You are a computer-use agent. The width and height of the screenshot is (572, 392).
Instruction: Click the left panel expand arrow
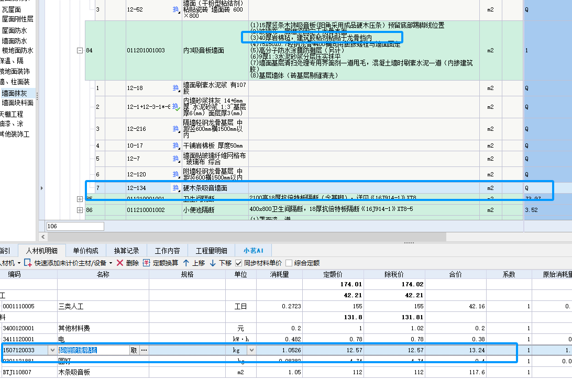point(41,188)
